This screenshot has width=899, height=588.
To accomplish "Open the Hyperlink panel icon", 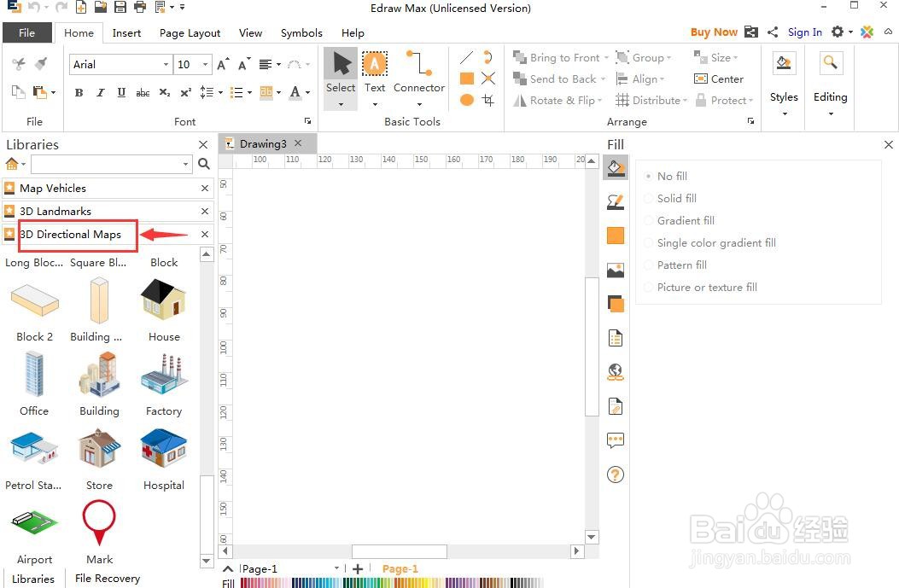I will (616, 373).
